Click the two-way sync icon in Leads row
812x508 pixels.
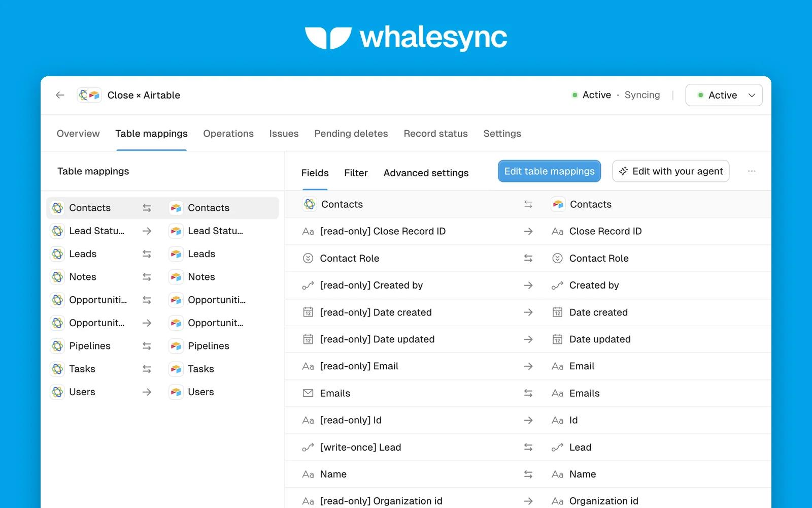click(x=147, y=254)
